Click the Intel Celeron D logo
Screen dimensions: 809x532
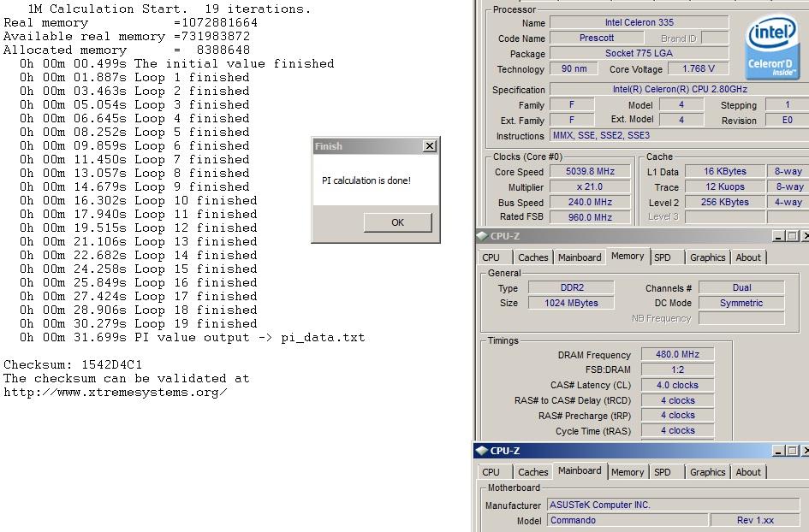pyautogui.click(x=772, y=47)
